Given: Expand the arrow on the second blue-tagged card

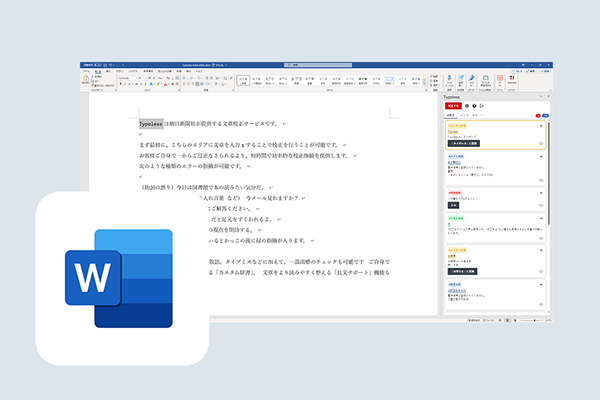Looking at the screenshot, I should point(541,157).
